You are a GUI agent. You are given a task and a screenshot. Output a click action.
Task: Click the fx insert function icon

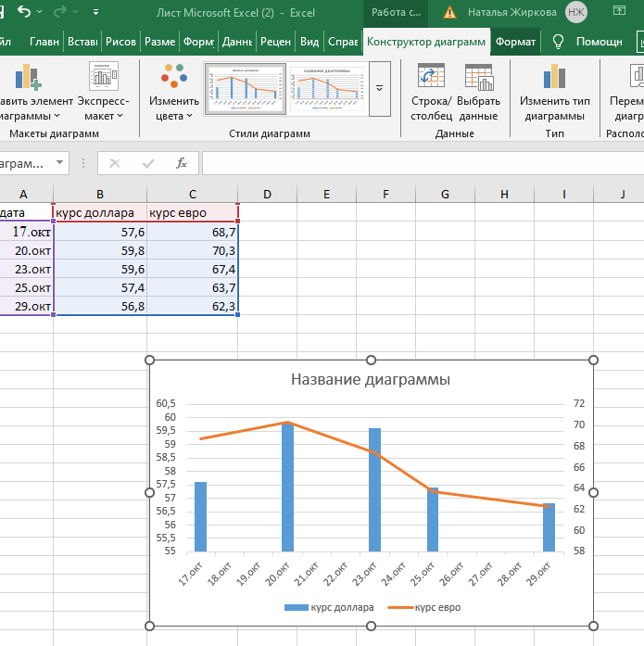[x=182, y=163]
